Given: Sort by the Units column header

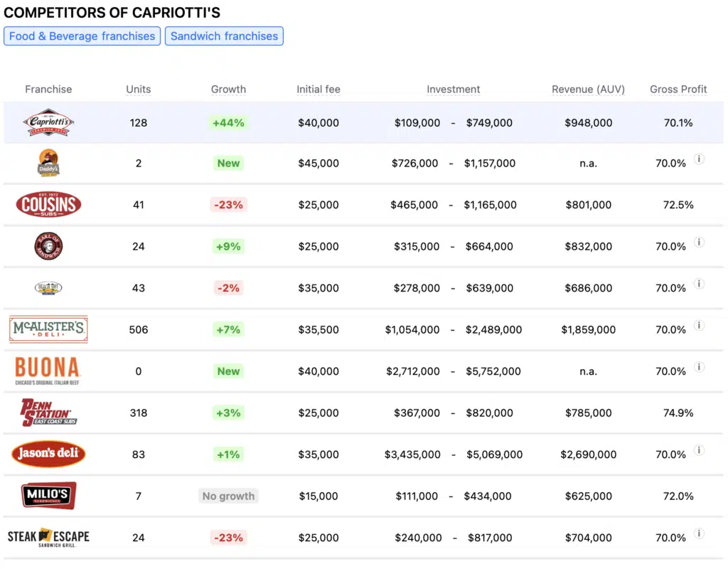Looking at the screenshot, I should point(139,90).
